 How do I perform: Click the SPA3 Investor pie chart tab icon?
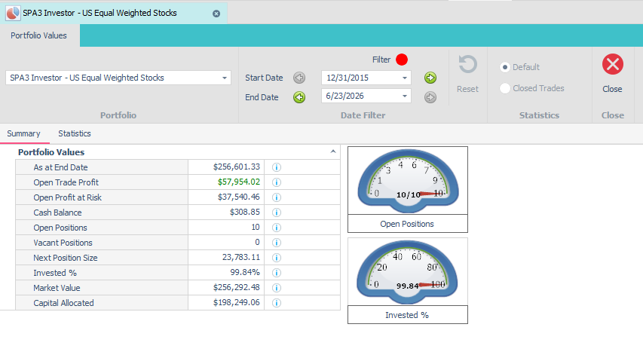coord(13,13)
